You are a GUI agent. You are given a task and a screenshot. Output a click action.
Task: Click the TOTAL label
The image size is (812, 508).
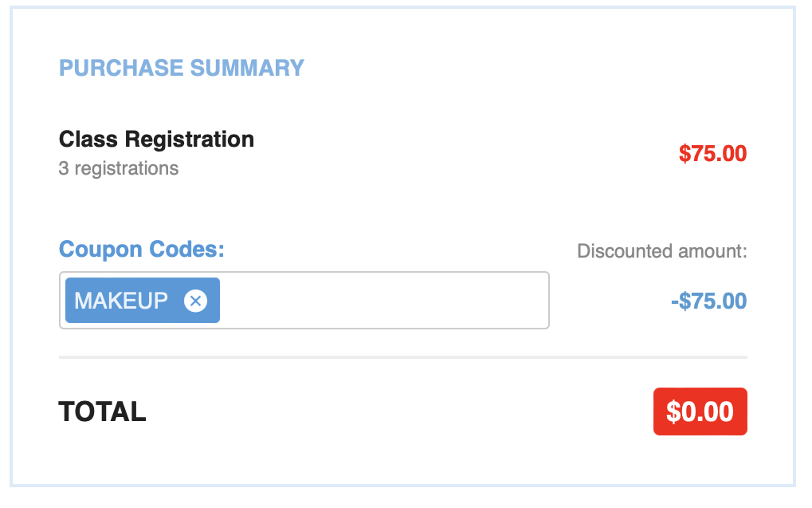tap(102, 412)
